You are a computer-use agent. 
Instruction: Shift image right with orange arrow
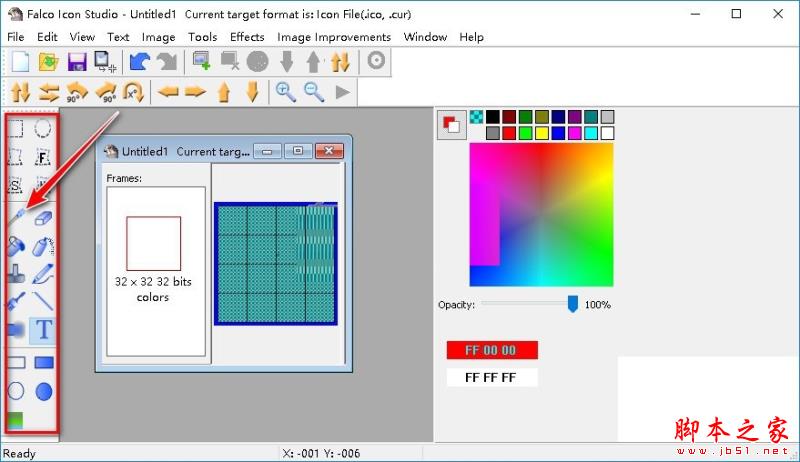(x=196, y=92)
